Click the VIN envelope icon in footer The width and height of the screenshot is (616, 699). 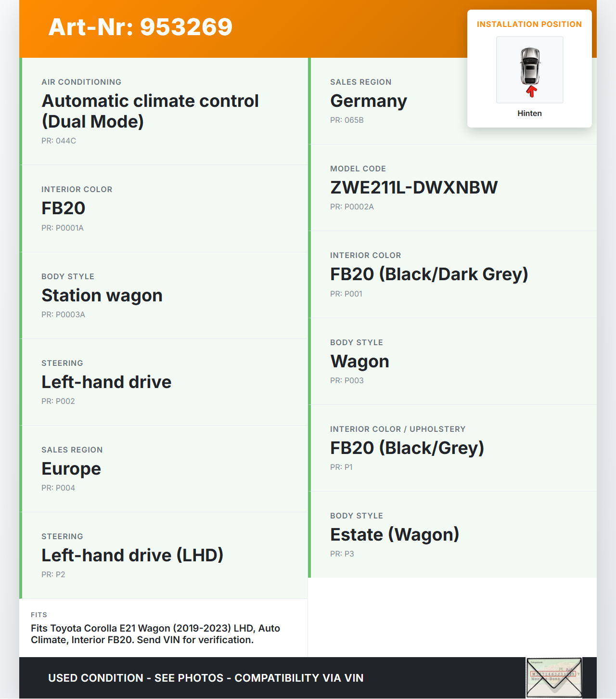(x=553, y=677)
